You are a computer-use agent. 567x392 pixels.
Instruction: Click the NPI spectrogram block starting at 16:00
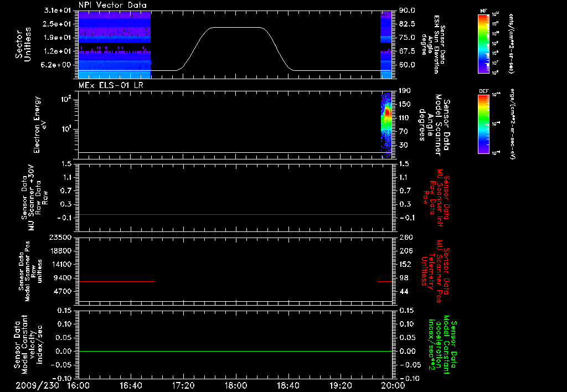(x=114, y=45)
